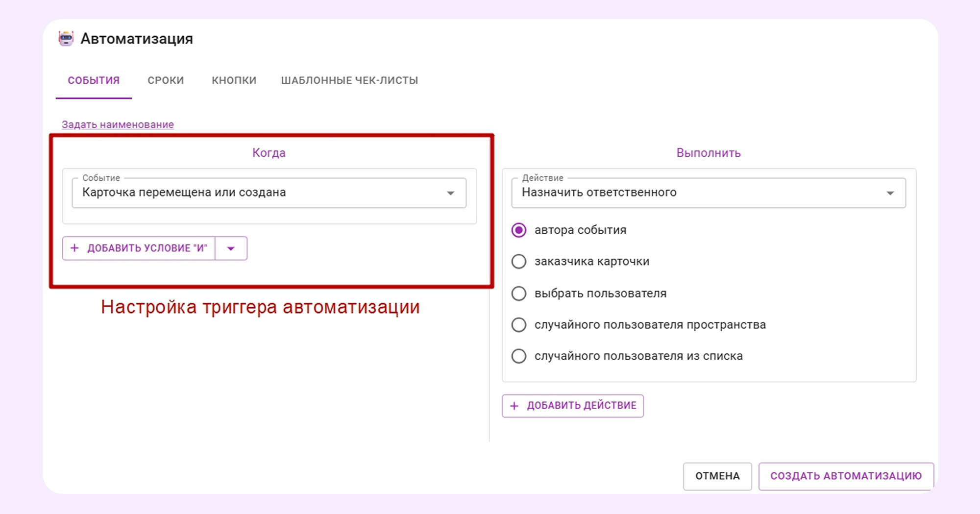Switch to ШАБЛОННЫЕ ЧЕК-ЛИСТЫ tab
Screen dimensions: 980x514
pos(349,80)
